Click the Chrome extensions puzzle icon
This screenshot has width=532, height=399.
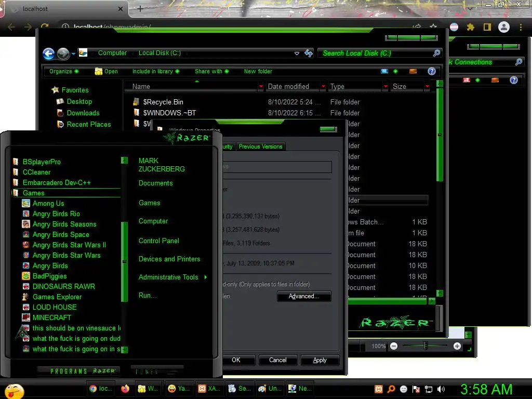point(470,27)
